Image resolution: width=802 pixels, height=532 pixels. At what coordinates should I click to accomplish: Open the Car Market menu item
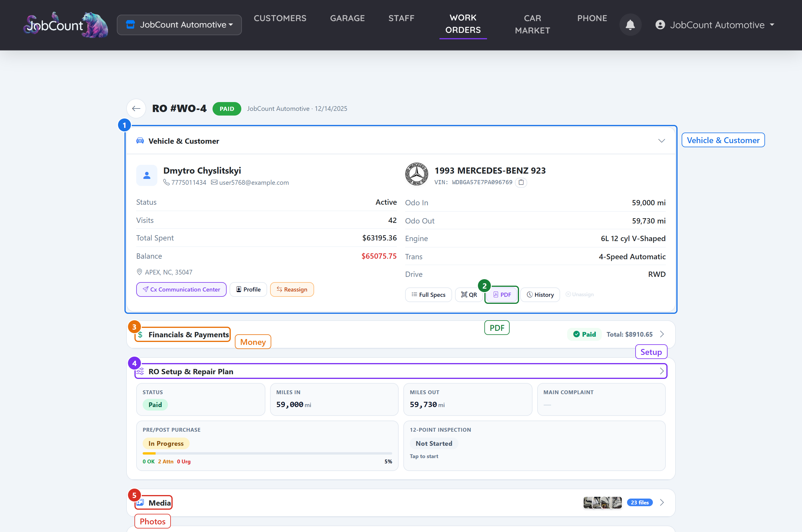[x=533, y=24]
